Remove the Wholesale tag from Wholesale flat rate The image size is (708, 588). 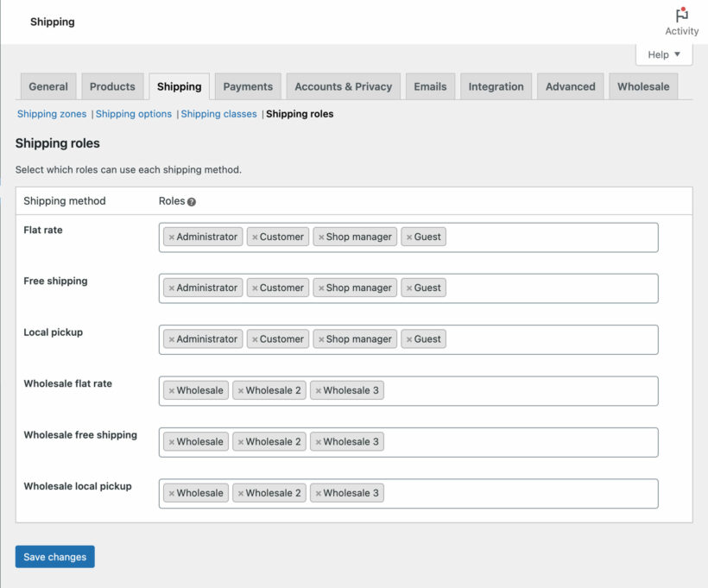tap(171, 389)
